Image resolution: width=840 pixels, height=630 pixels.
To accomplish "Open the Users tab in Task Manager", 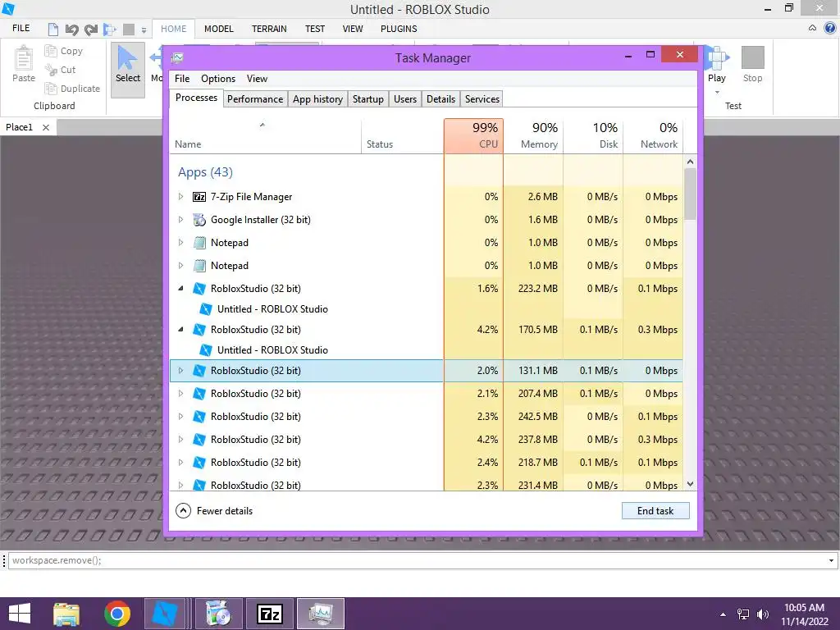I will [x=405, y=99].
